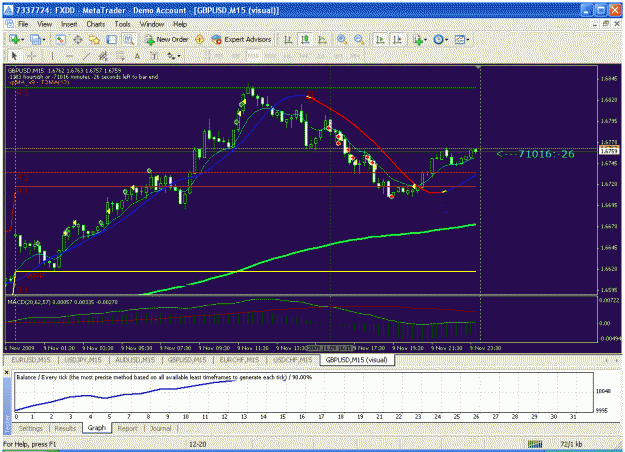The image size is (625, 452).
Task: Open the New Chart toolbar icon
Action: coord(14,39)
